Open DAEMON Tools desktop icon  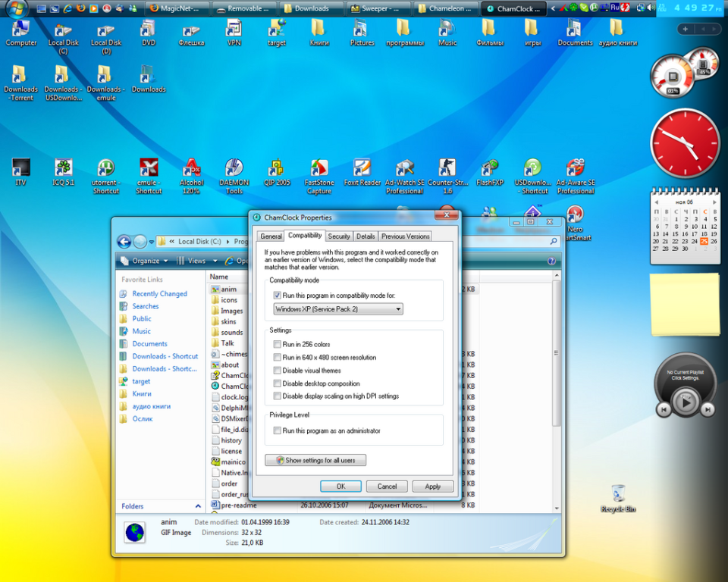(234, 176)
